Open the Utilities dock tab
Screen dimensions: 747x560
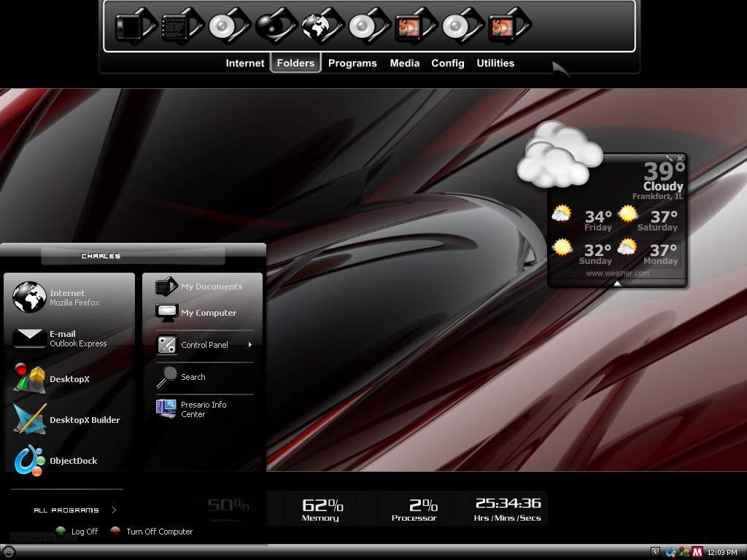(x=495, y=63)
